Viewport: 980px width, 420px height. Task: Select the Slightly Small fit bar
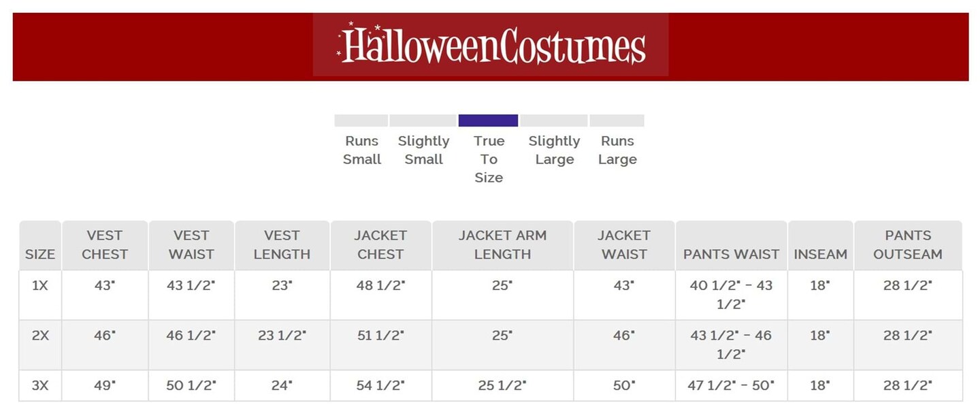pos(423,120)
